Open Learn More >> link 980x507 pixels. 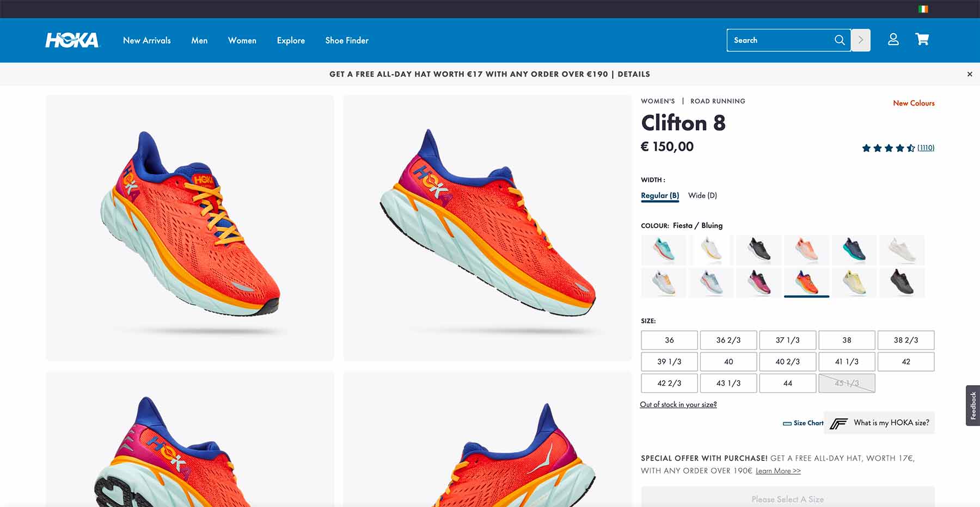(x=778, y=471)
